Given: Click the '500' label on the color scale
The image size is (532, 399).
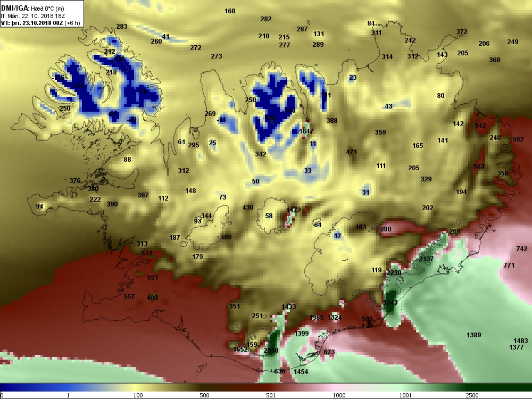Looking at the screenshot, I should (204, 395).
